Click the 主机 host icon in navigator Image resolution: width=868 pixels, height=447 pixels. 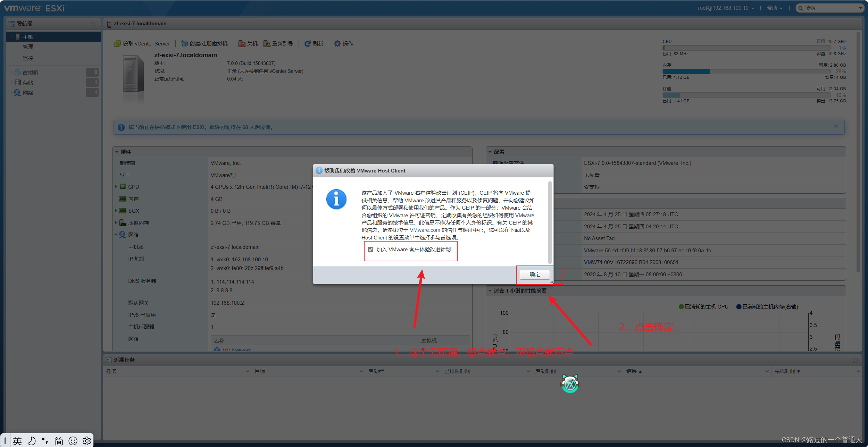(18, 37)
